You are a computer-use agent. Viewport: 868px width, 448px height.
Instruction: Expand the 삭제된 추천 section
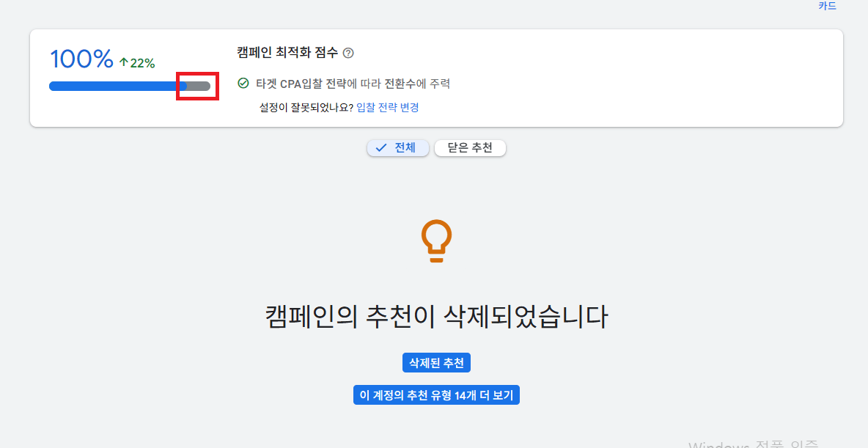coord(436,362)
